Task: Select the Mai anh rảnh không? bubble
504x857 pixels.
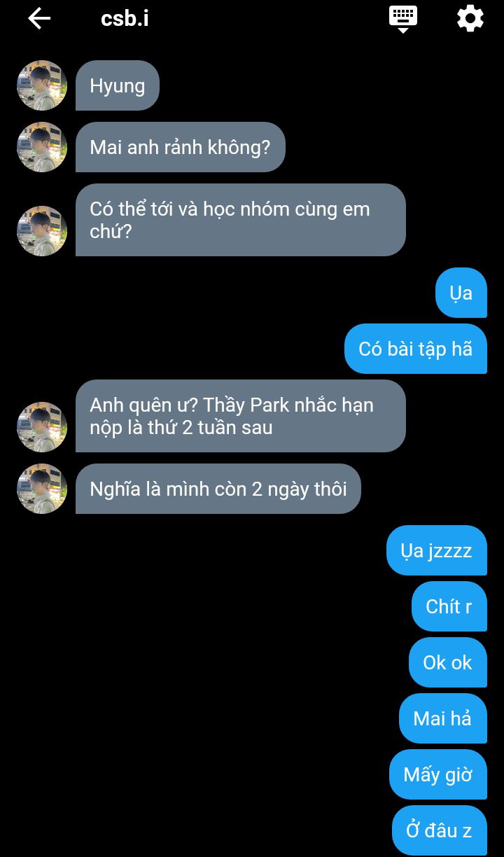Action: (181, 147)
